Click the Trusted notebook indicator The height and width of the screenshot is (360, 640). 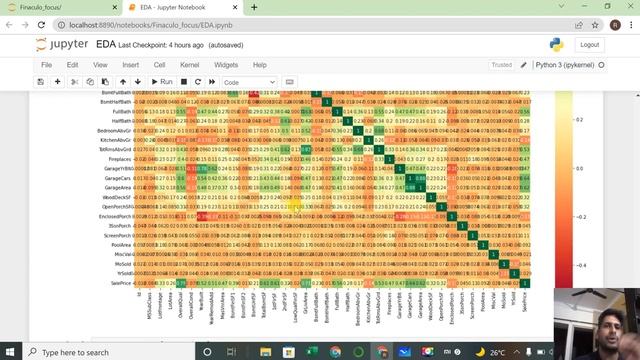click(502, 65)
